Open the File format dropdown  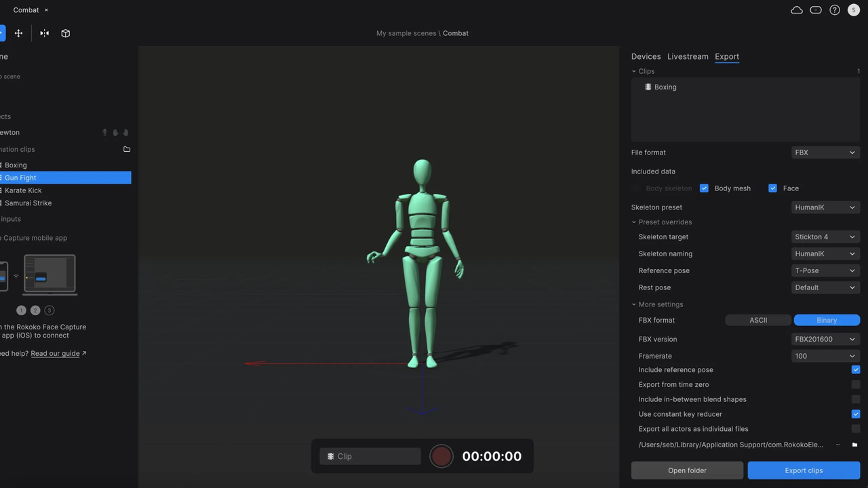pos(825,152)
